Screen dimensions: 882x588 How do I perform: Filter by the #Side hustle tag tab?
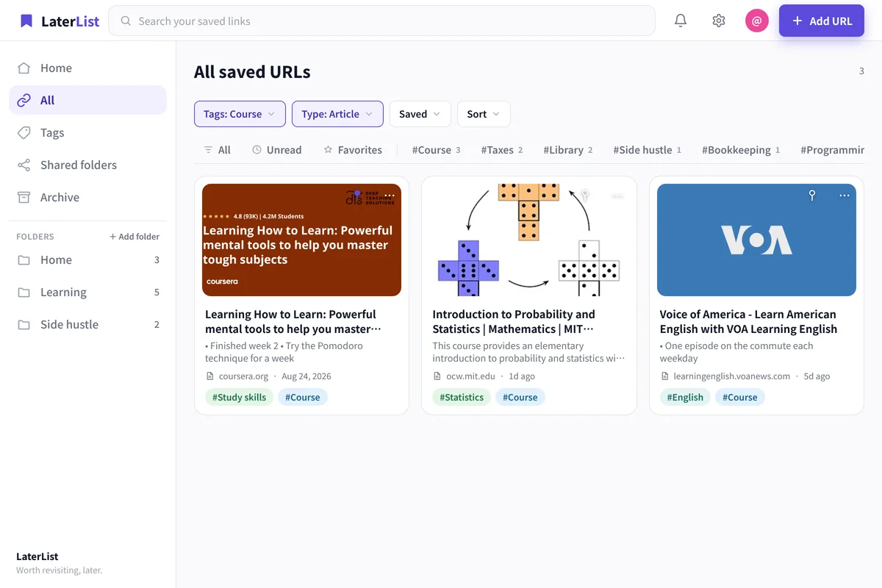coord(648,150)
